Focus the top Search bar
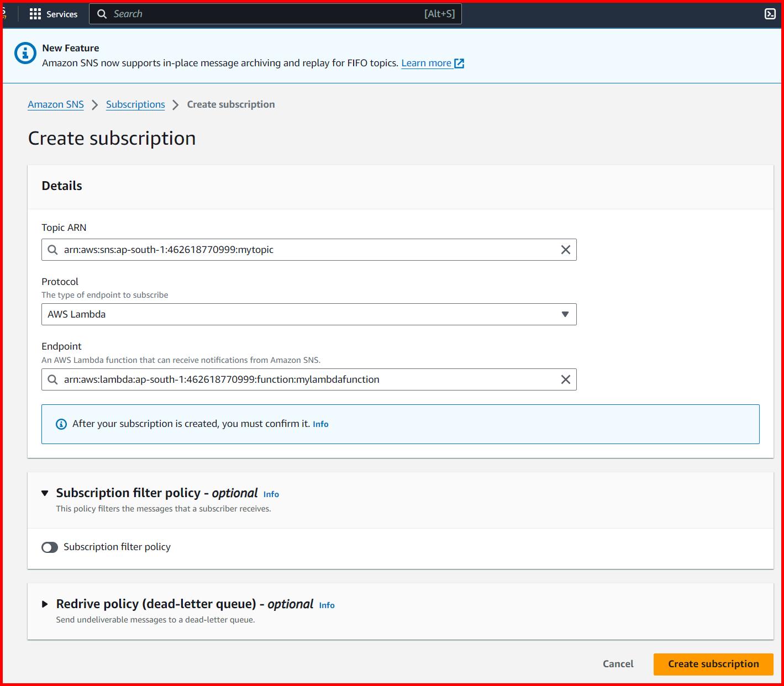This screenshot has width=784, height=686. (275, 14)
